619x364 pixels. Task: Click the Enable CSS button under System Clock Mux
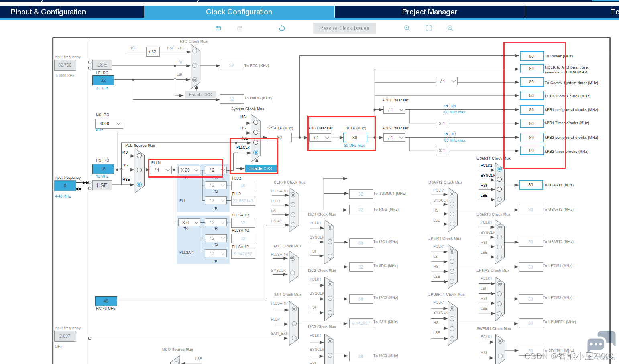point(261,168)
